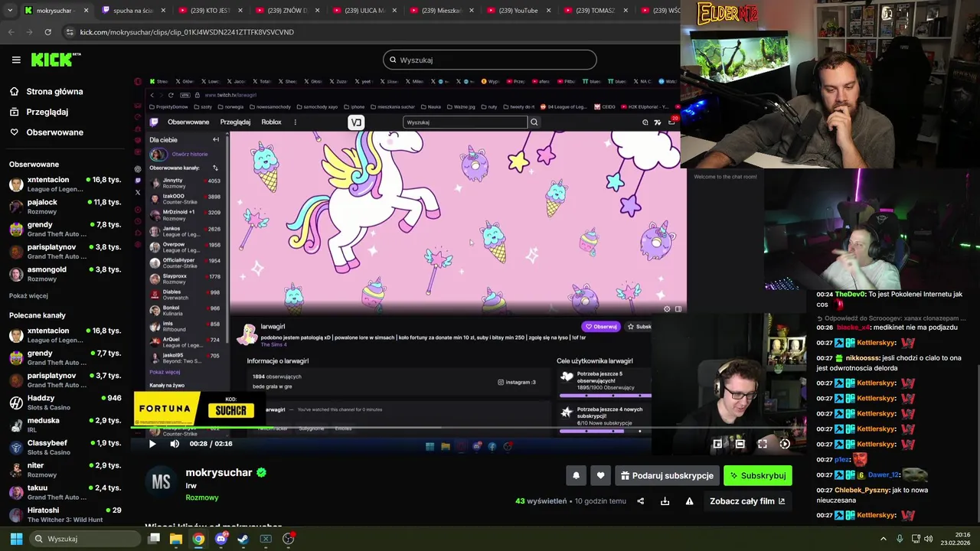Screen dimensions: 980x551
Task: Mute the clip's volume speaker icon
Action: pos(175,444)
